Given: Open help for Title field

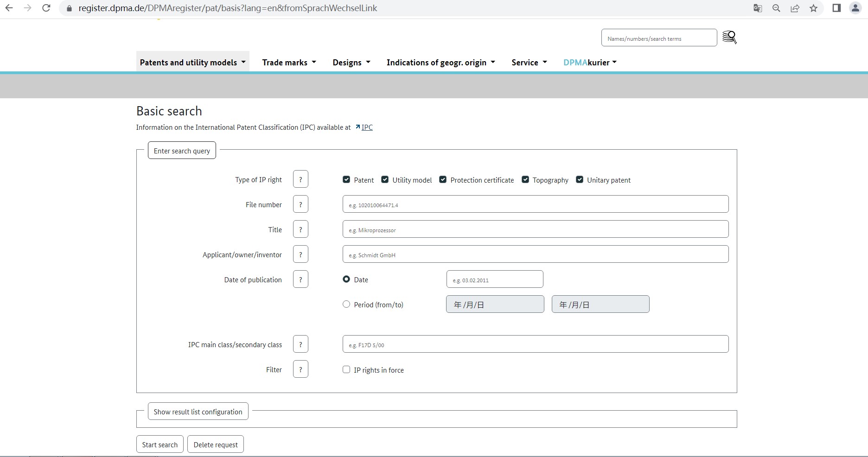Looking at the screenshot, I should pyautogui.click(x=300, y=229).
